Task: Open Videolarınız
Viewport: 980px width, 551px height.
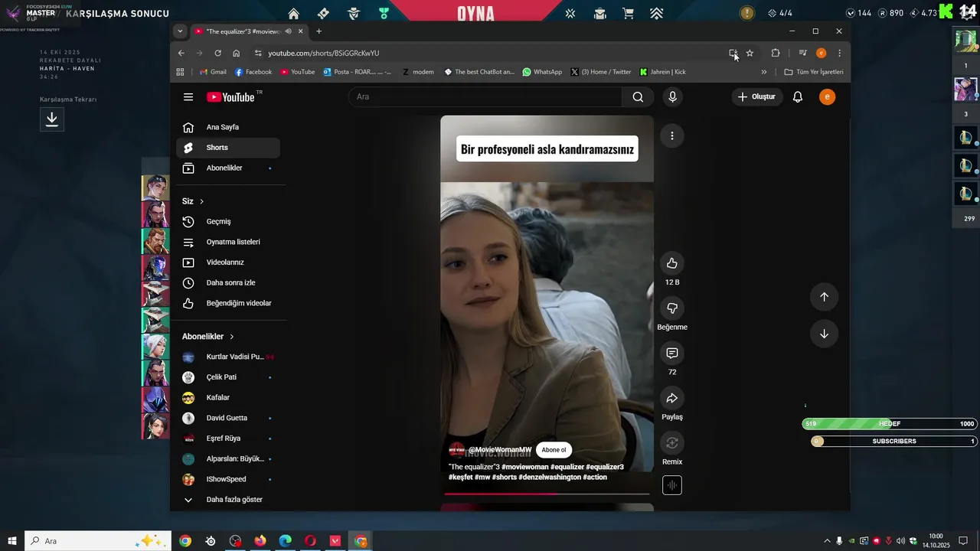Action: coord(228,262)
